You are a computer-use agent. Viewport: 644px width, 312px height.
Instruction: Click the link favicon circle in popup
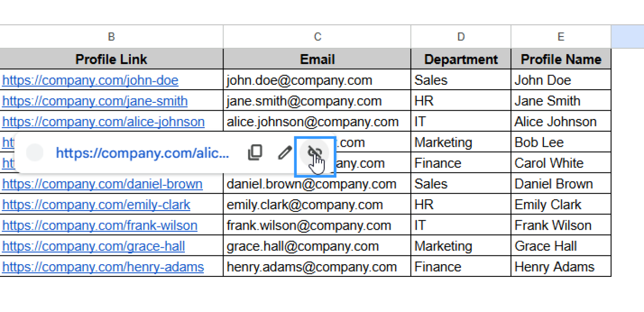tap(35, 153)
